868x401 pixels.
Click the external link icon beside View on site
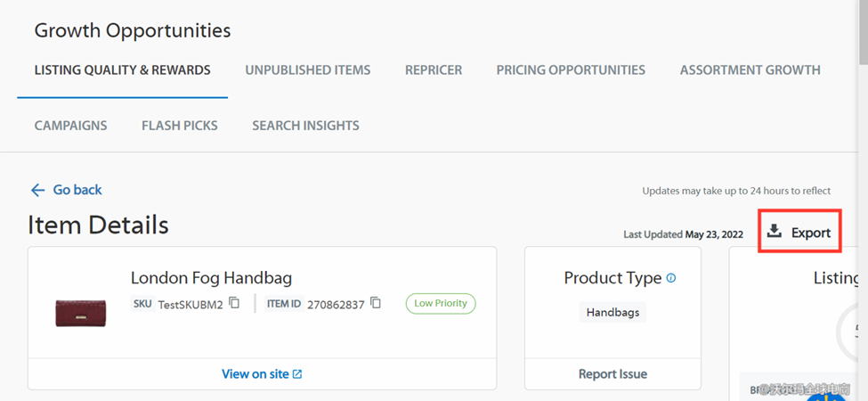point(297,374)
